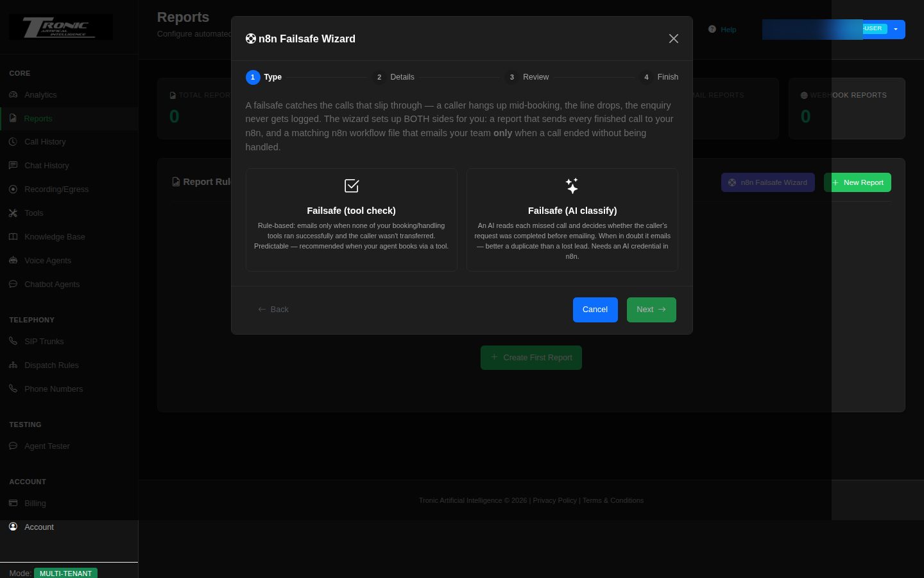Image resolution: width=924 pixels, height=578 pixels.
Task: Click the Next button in the wizard
Action: (x=651, y=310)
